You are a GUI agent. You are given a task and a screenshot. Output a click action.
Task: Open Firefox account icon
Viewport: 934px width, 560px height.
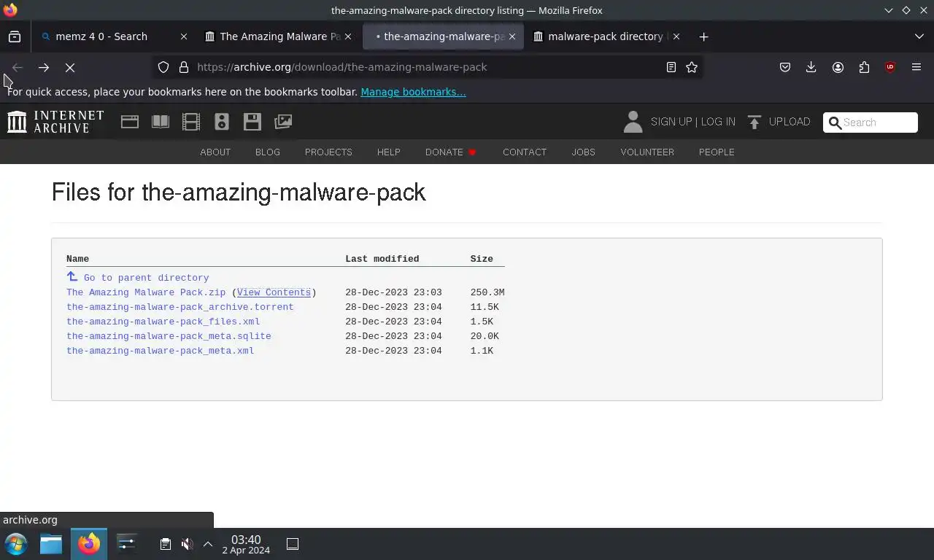pyautogui.click(x=838, y=67)
